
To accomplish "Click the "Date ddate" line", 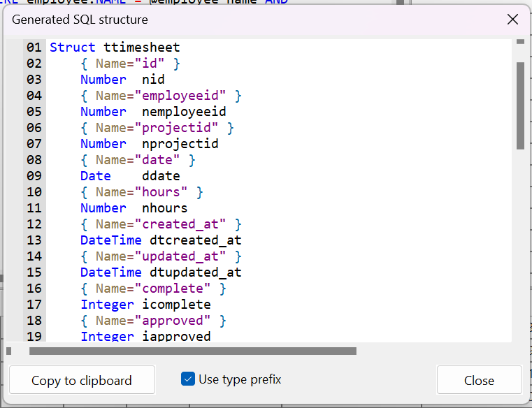I will (130, 176).
